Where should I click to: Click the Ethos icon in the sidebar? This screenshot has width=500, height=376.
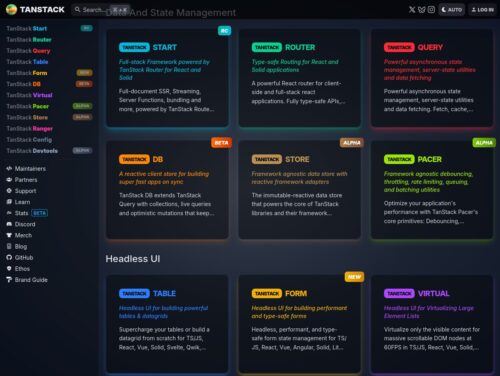9,269
